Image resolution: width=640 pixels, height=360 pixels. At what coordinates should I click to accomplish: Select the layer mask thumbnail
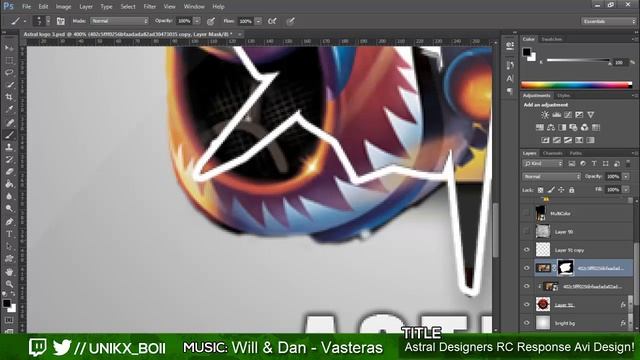[565, 268]
